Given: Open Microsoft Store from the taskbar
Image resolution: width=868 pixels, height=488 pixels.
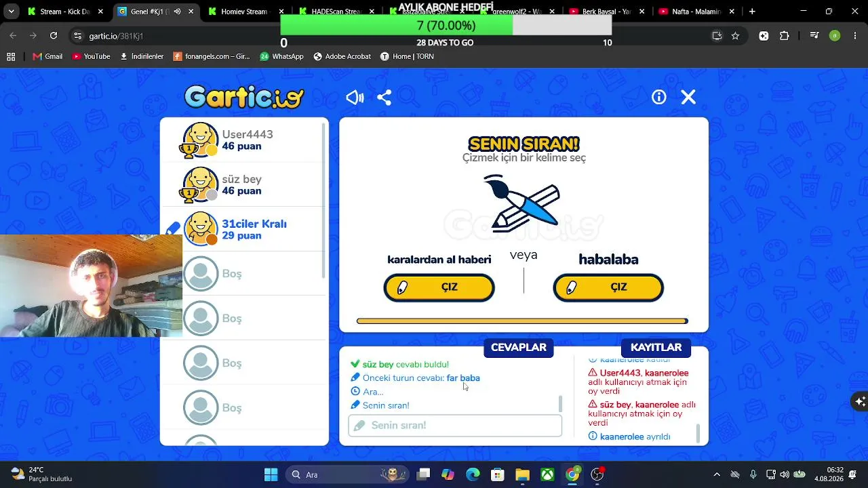Looking at the screenshot, I should [x=498, y=474].
